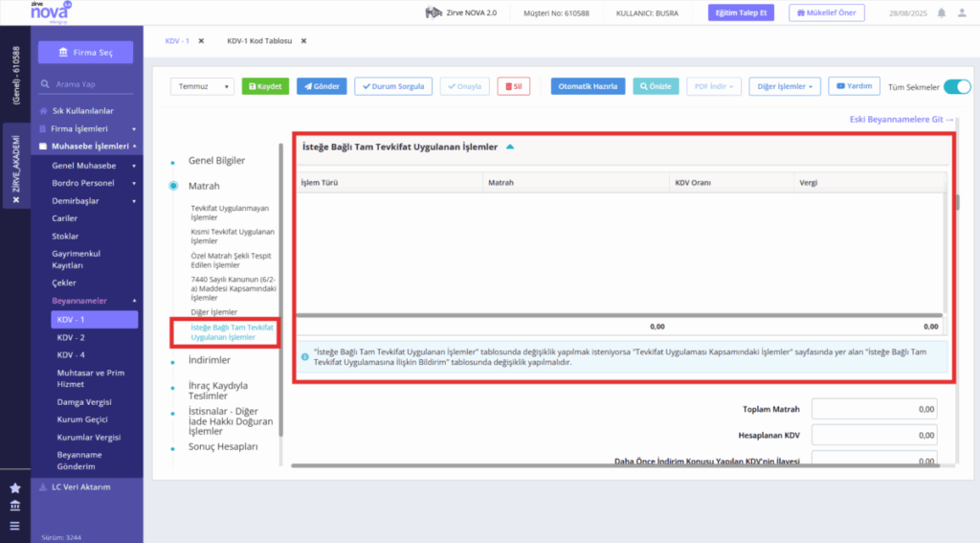Click the Hesaplanan KDV field
This screenshot has width=980, height=543.
pyautogui.click(x=874, y=436)
